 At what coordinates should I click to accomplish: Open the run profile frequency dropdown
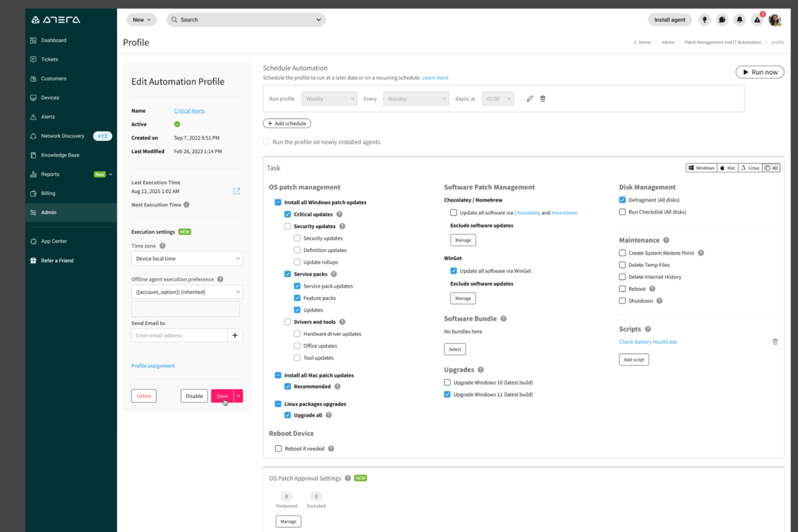tap(329, 99)
